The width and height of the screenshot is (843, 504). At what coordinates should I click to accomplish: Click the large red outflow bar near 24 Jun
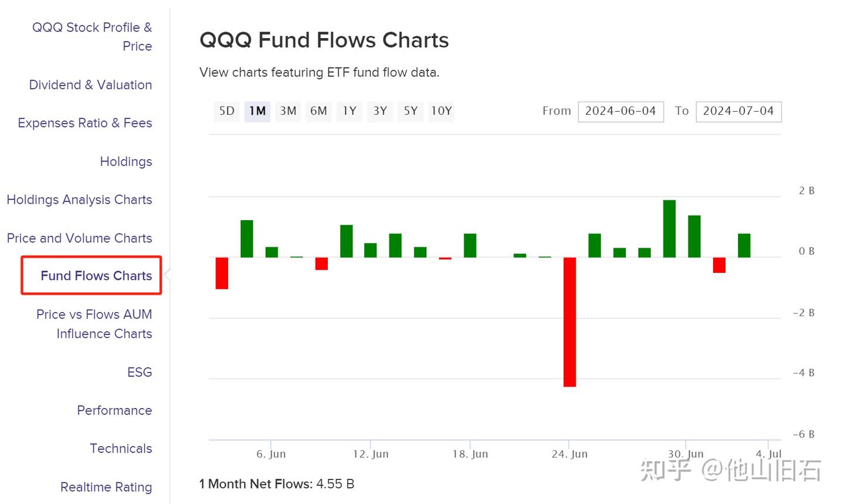(570, 322)
